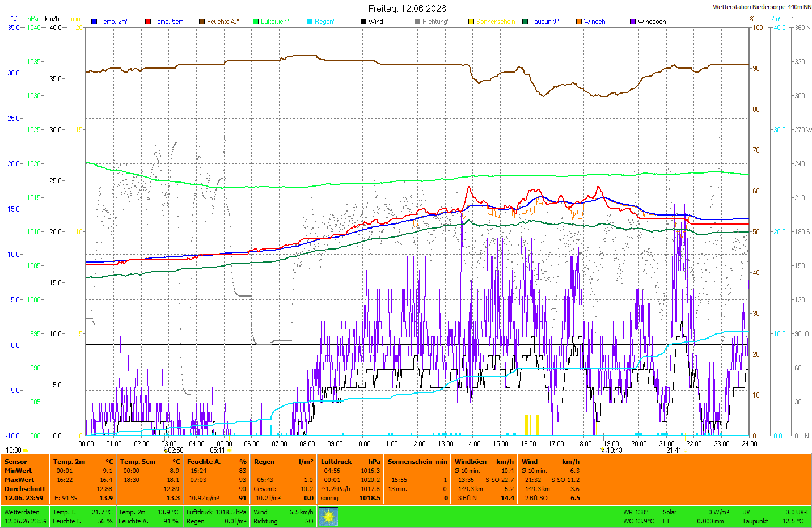The width and height of the screenshot is (812, 528).
Task: Click the Temp. 5cm column header
Action: [x=137, y=462]
